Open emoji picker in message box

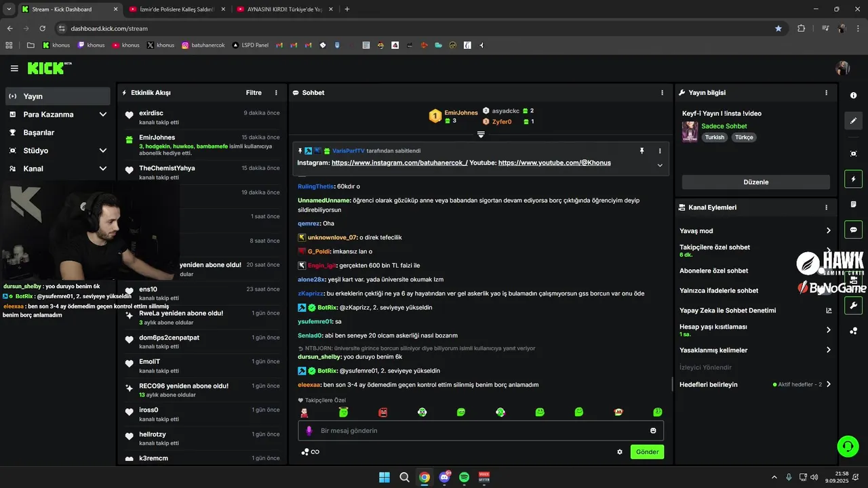point(653,430)
